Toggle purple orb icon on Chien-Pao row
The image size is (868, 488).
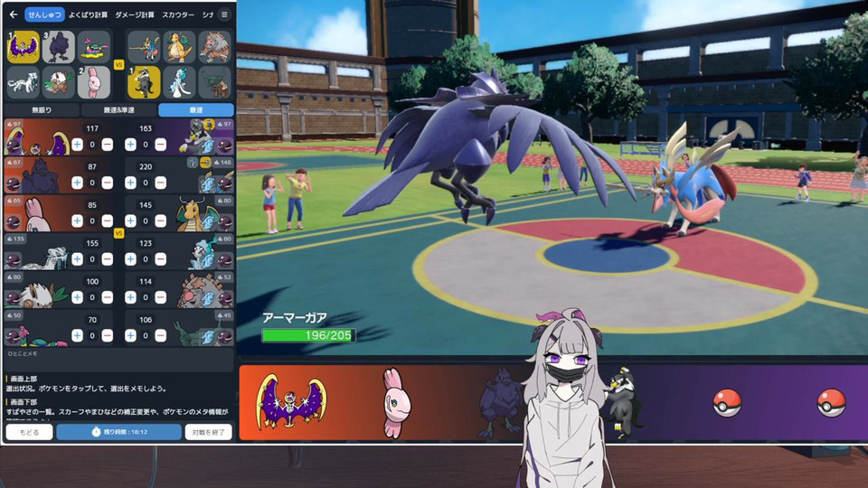click(x=13, y=261)
